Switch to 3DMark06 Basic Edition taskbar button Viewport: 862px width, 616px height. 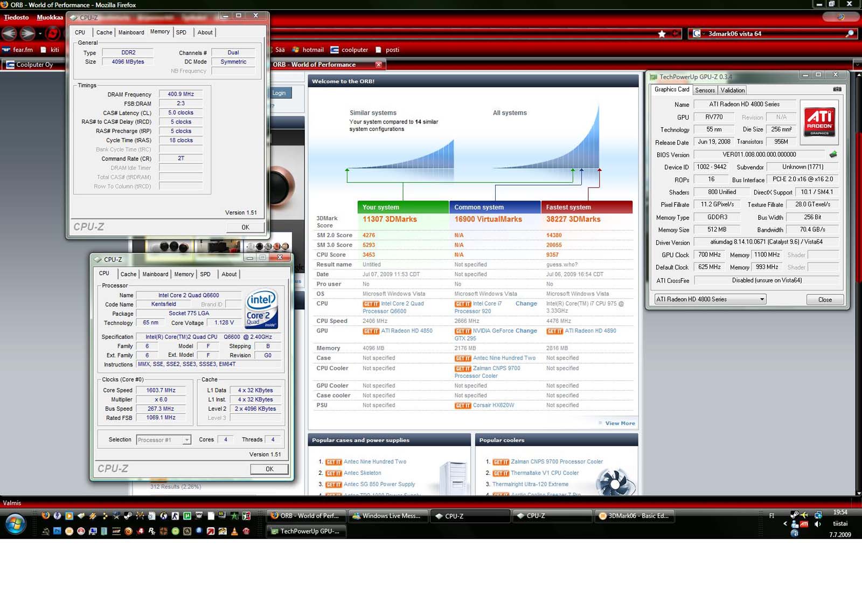click(x=634, y=516)
